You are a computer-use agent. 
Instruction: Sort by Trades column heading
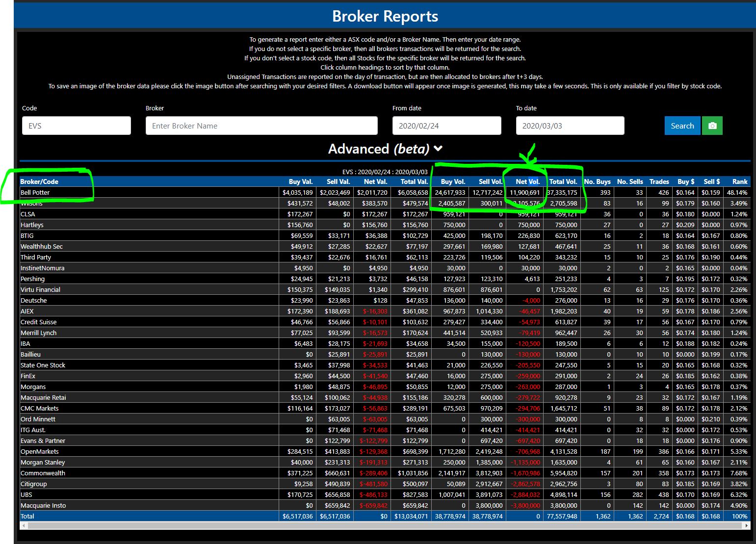(659, 181)
